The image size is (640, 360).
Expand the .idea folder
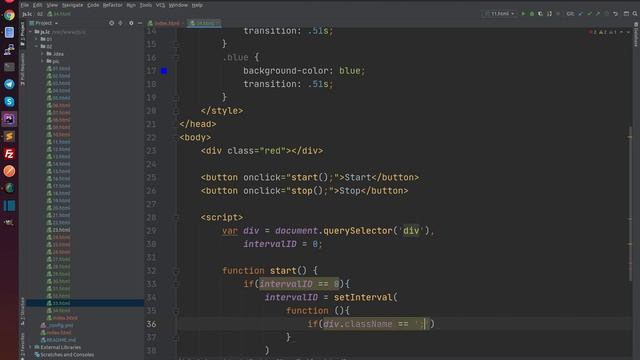pyautogui.click(x=42, y=54)
